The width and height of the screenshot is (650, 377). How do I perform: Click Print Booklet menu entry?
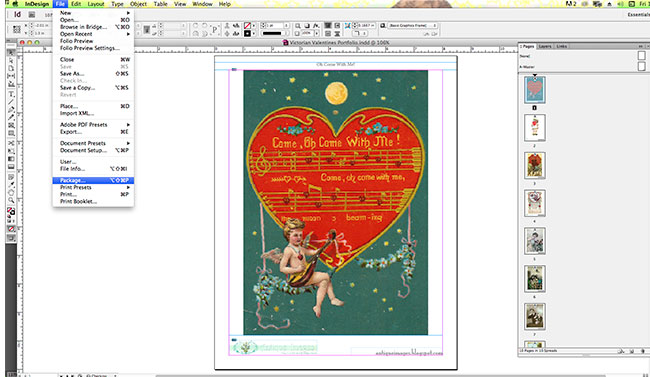93,202
